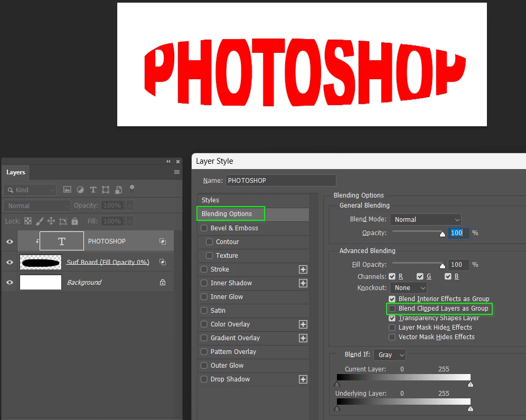526x420 pixels.
Task: Select Styles in Layer Style list
Action: [253, 200]
